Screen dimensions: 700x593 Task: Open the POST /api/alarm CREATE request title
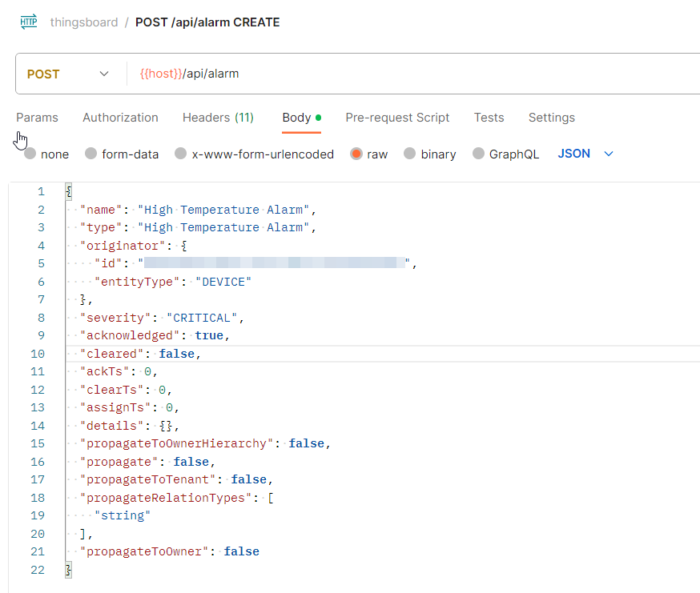(205, 22)
